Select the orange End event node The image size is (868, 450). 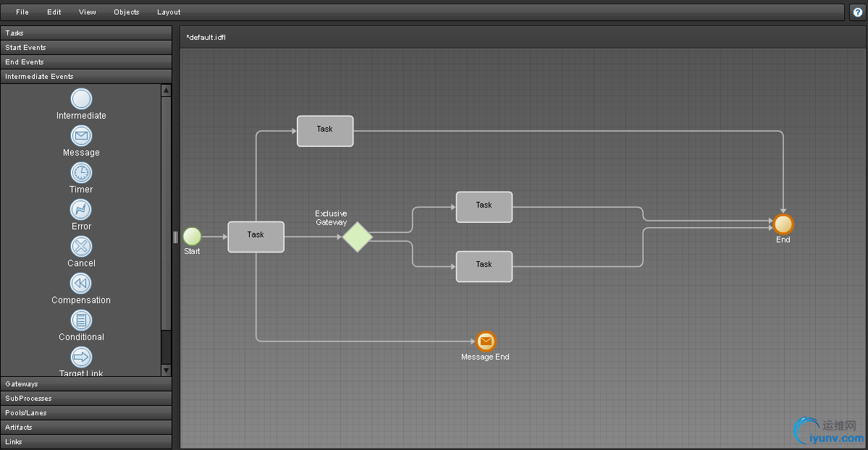[783, 224]
